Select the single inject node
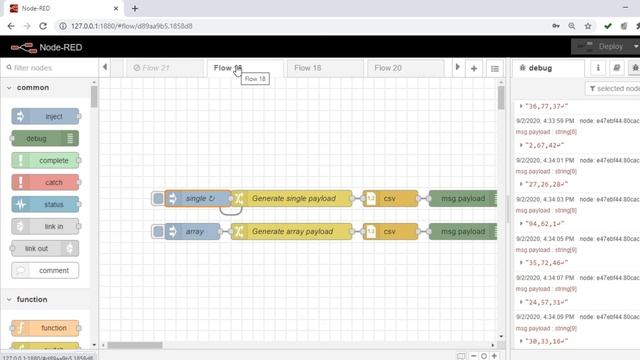Image resolution: width=640 pixels, height=360 pixels. coord(198,198)
